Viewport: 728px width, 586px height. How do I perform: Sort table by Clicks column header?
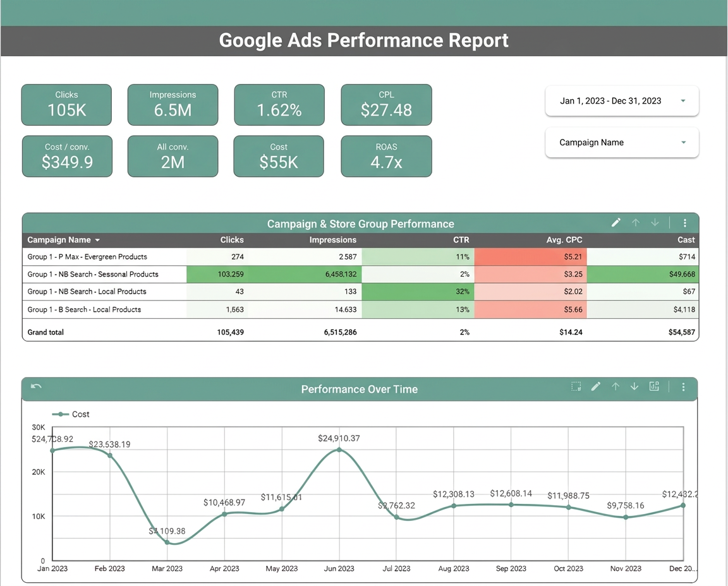point(232,240)
